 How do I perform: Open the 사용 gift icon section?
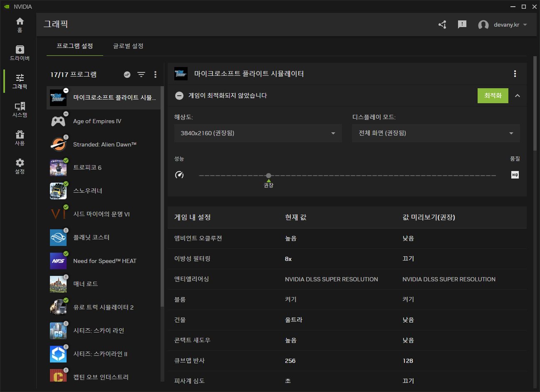point(20,138)
